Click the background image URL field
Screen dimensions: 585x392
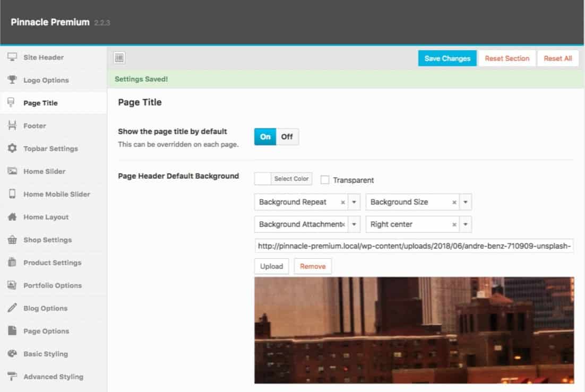tap(414, 246)
